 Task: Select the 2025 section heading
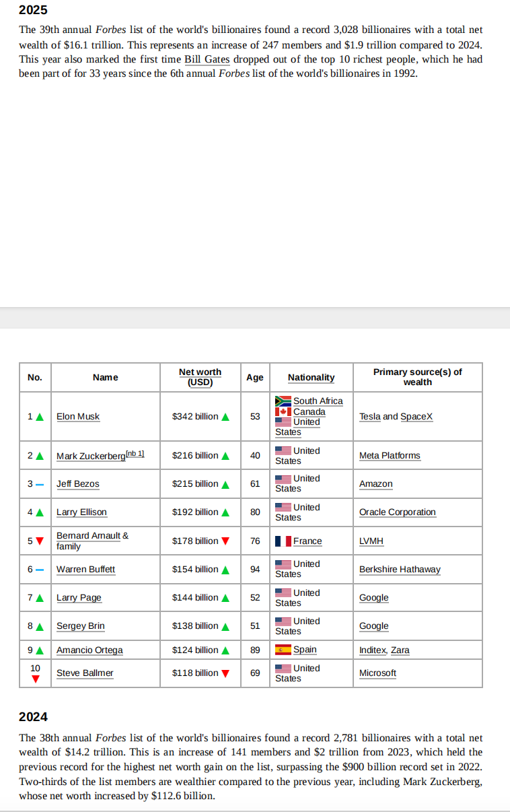(x=33, y=10)
